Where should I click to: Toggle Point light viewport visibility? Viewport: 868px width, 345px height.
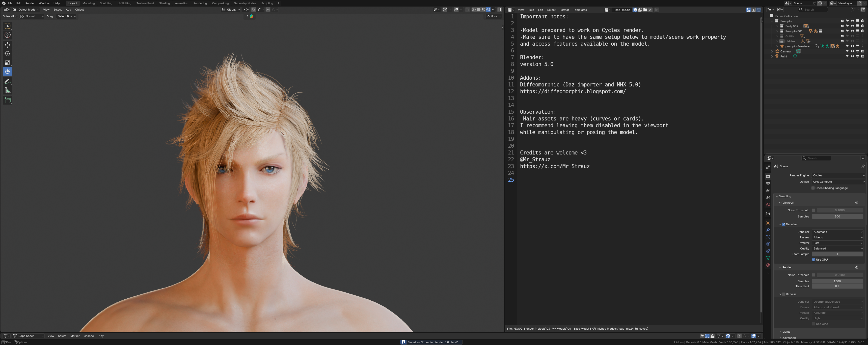[x=853, y=56]
